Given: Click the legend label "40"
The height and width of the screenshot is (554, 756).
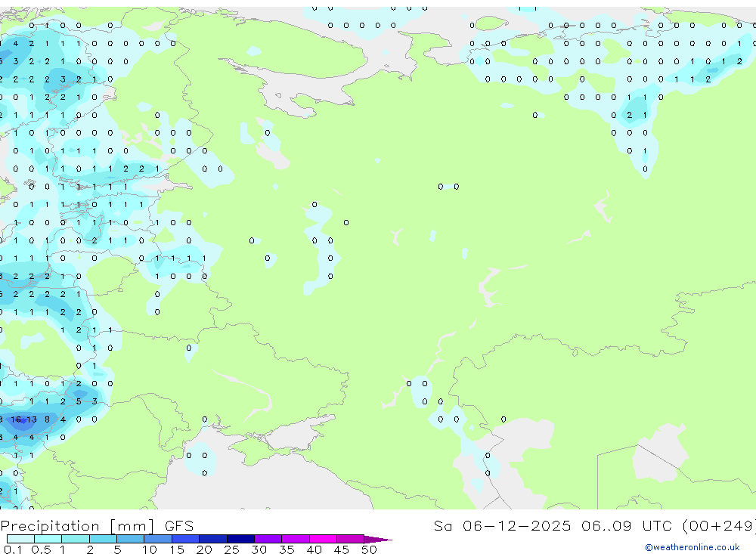Looking at the screenshot, I should pos(314,549).
